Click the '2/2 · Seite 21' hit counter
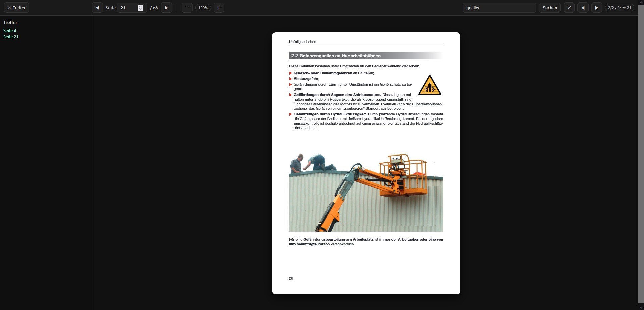 click(619, 8)
